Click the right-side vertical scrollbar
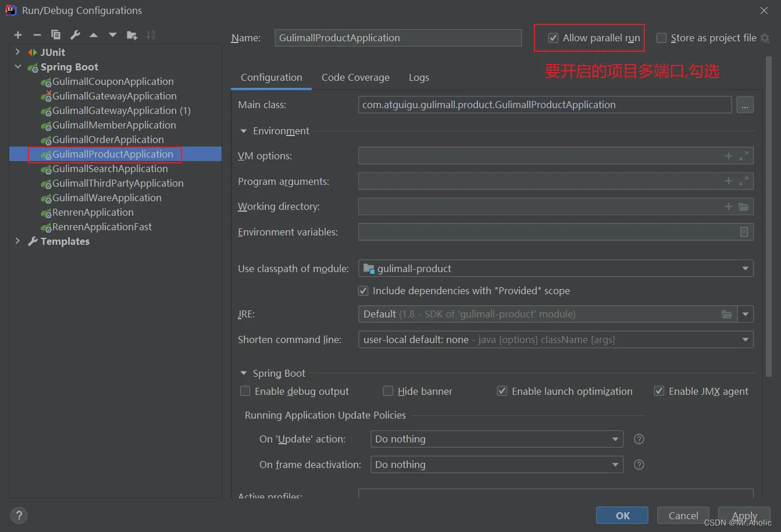 click(769, 215)
